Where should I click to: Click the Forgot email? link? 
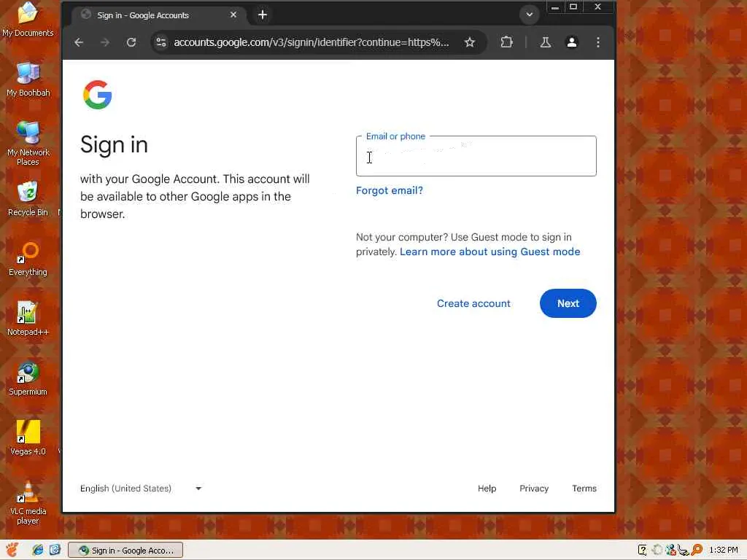[390, 190]
